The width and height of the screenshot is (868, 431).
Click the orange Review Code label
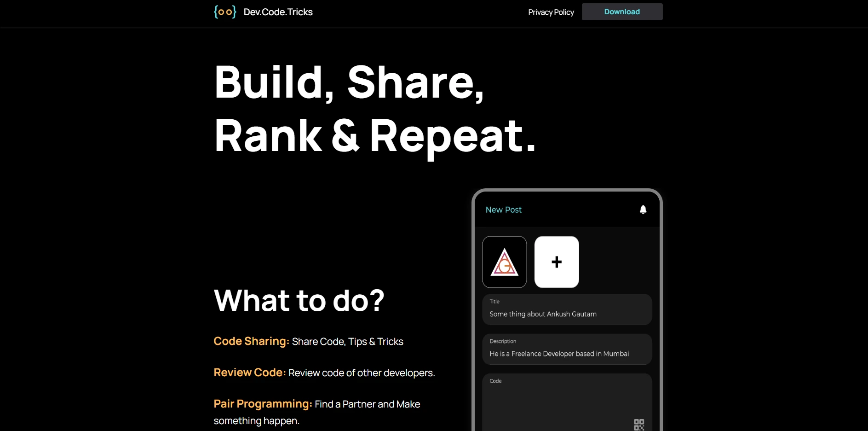(x=249, y=373)
